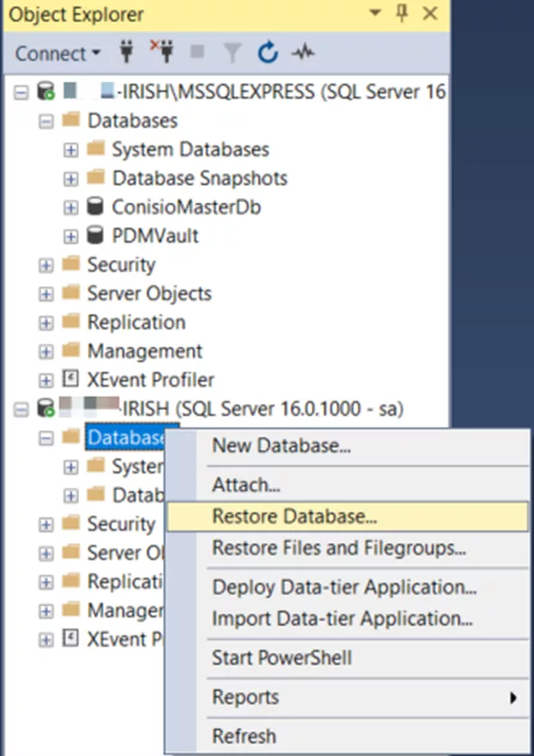The height and width of the screenshot is (756, 534).
Task: Toggle auto hide pin on Object Explorer
Action: pos(402,15)
